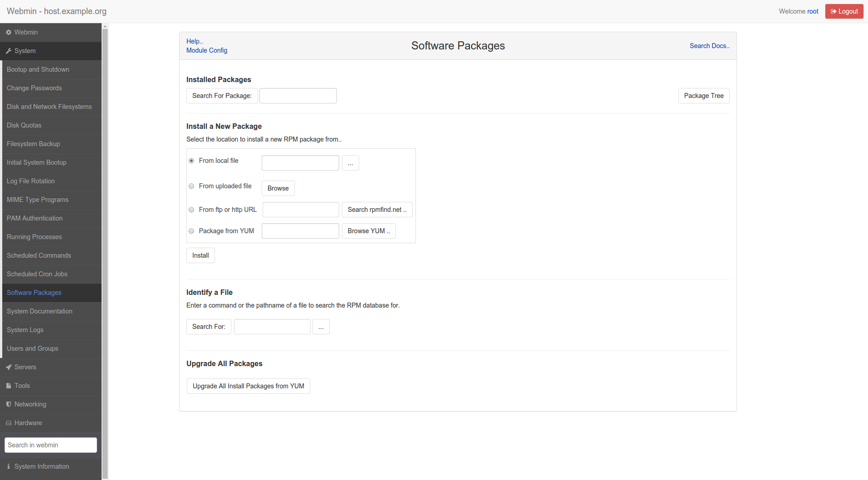Expand the Servers category in sidebar
Screen dimensions: 868x480
(25, 367)
